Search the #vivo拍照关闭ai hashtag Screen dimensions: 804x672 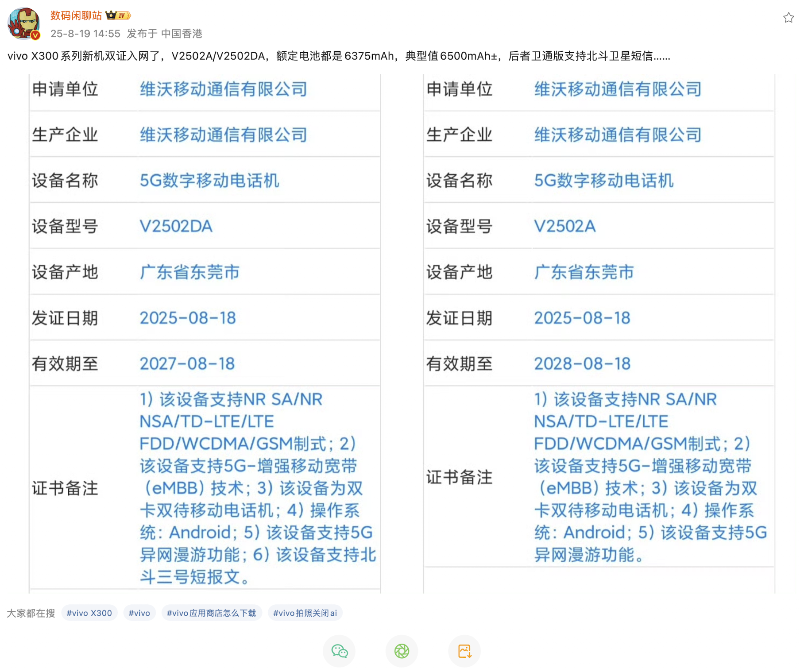tap(305, 613)
